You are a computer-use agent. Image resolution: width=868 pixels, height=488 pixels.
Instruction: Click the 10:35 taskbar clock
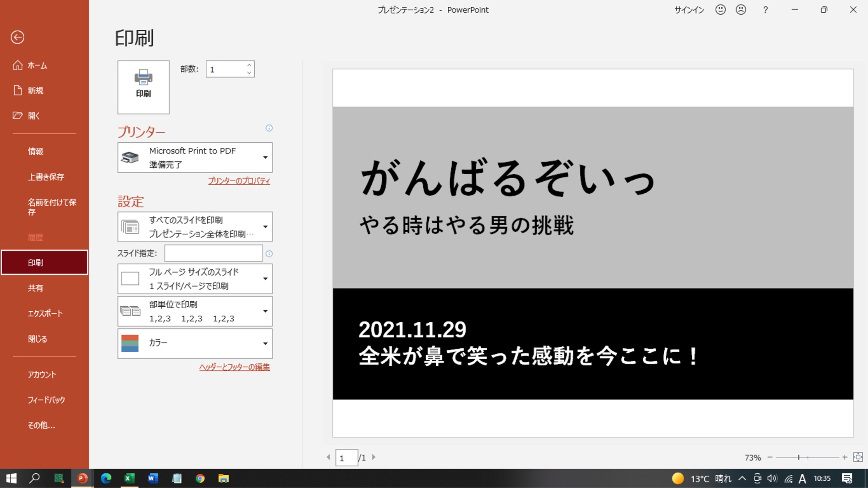822,479
